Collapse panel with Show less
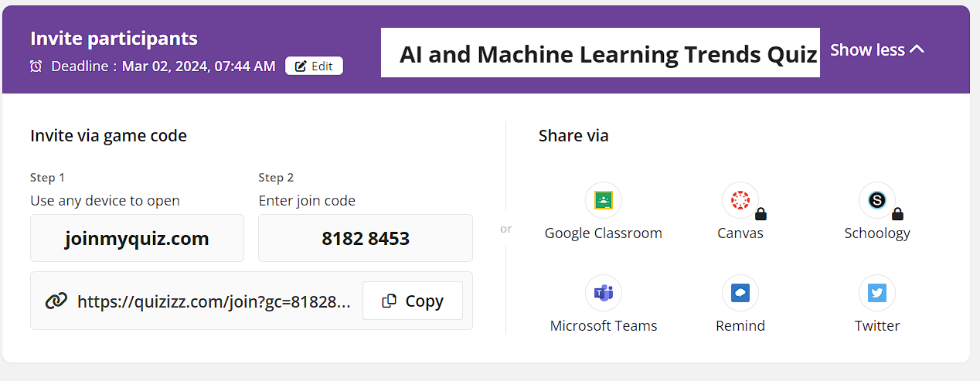 click(867, 50)
